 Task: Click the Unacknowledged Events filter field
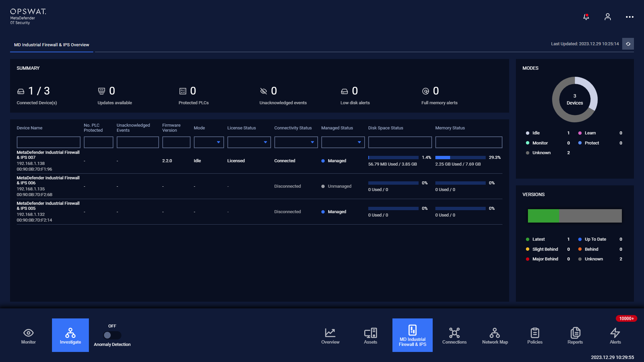[x=138, y=142]
